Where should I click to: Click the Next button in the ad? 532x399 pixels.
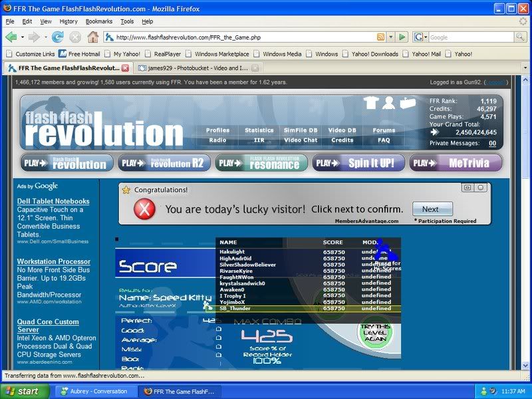pyautogui.click(x=432, y=209)
